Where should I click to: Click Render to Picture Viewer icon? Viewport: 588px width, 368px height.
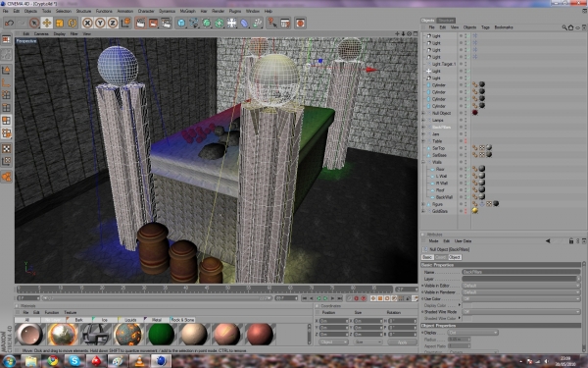154,23
